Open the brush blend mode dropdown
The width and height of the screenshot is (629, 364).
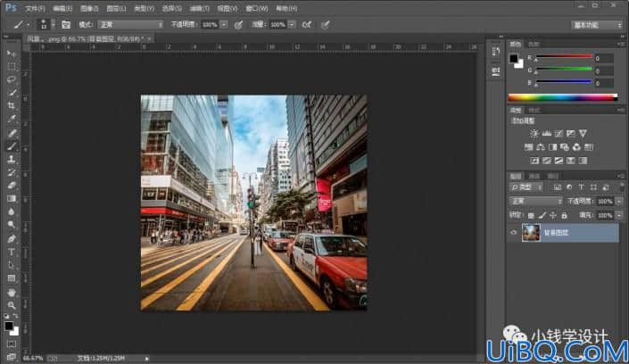pos(131,25)
